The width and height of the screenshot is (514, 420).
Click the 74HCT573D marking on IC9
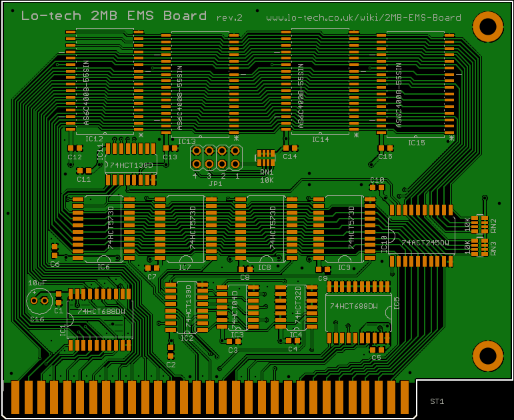(x=351, y=227)
